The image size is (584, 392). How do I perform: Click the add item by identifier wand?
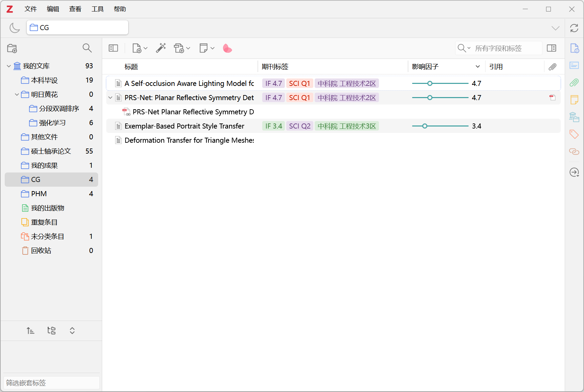tap(161, 48)
